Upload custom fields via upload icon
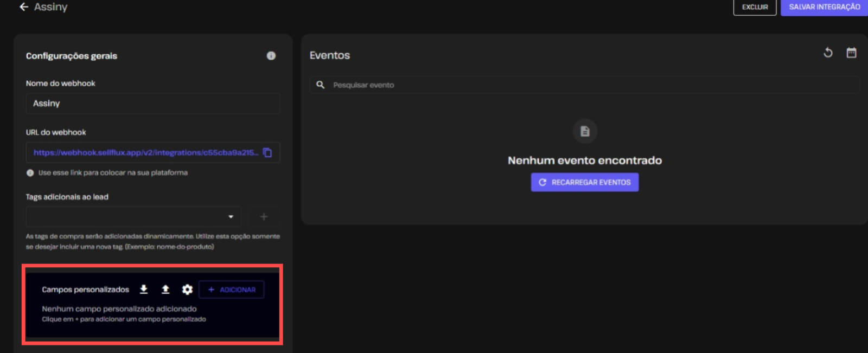Screen dimensions: 868x353 tap(165, 289)
